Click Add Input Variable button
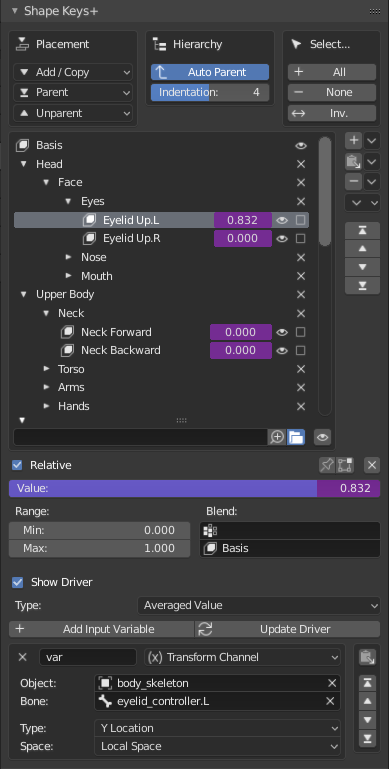Viewport: 389px width, 769px height. coord(102,629)
